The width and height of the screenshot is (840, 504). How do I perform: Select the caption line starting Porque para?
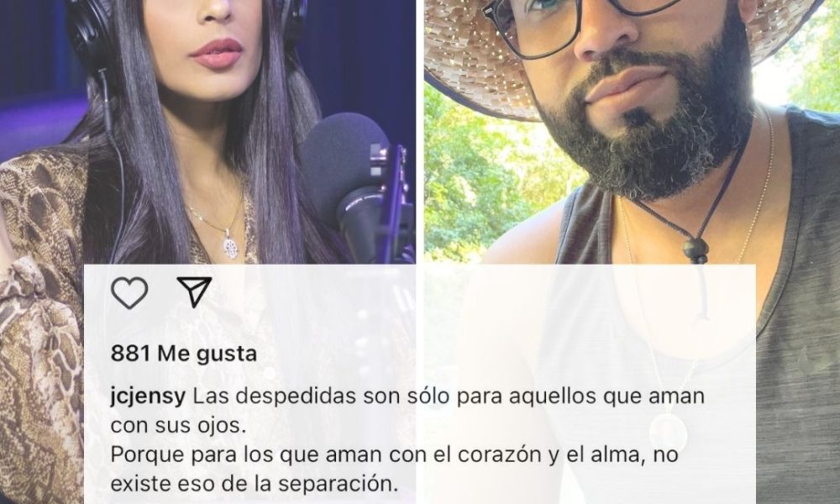pyautogui.click(x=394, y=454)
